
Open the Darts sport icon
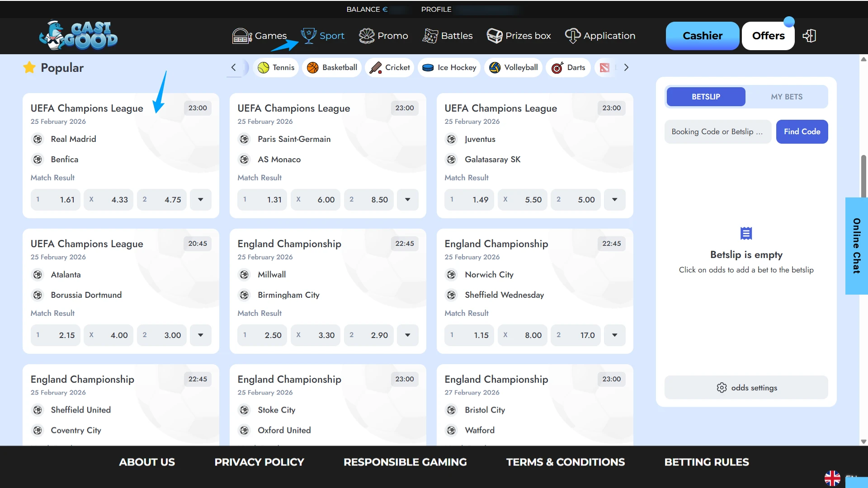click(557, 67)
